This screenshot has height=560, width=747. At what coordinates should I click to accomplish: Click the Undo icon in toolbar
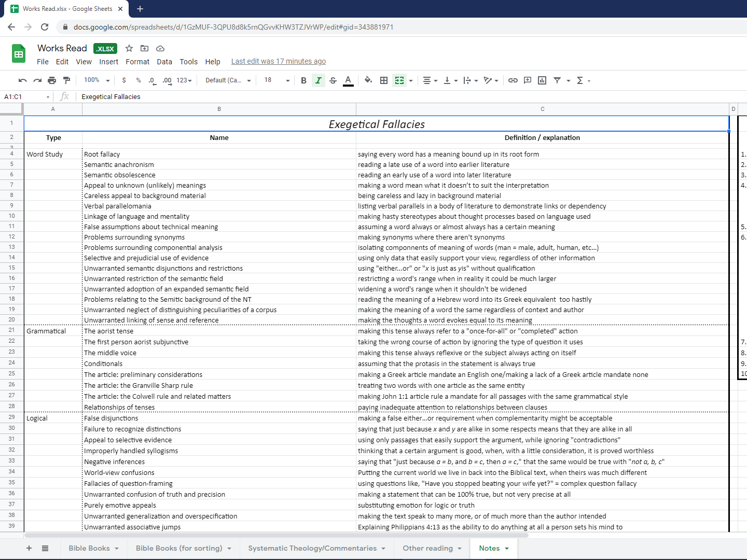[22, 80]
